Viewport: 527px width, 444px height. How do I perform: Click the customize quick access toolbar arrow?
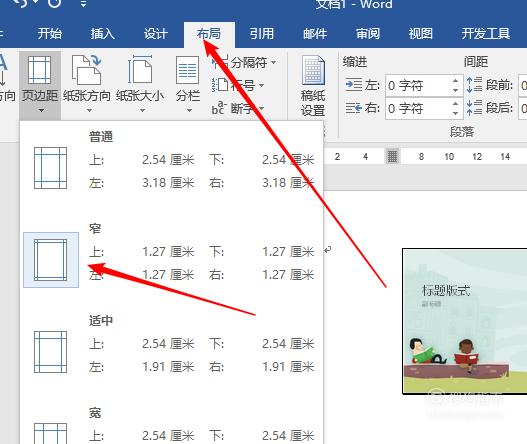83,4
